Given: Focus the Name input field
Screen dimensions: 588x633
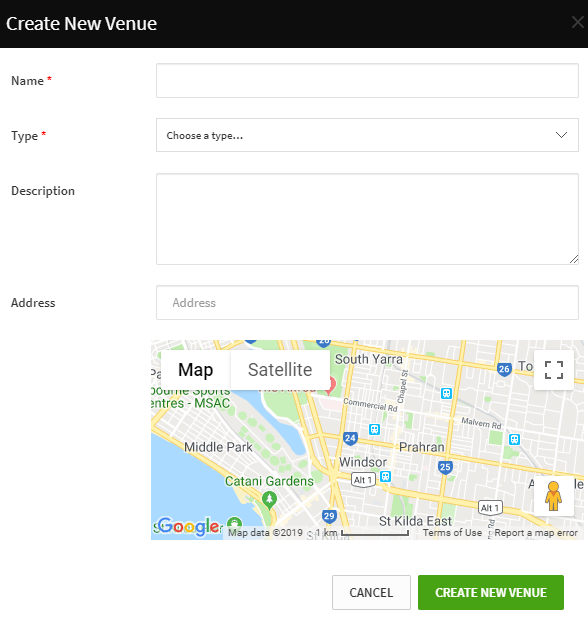Looking at the screenshot, I should click(367, 80).
